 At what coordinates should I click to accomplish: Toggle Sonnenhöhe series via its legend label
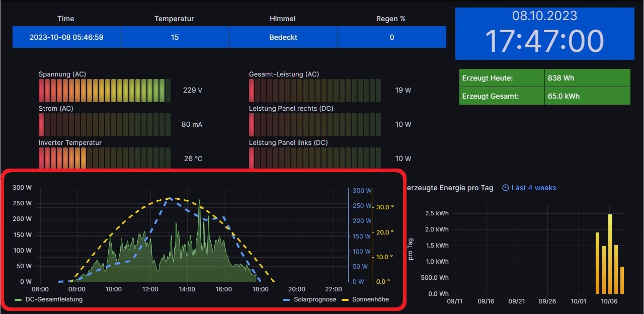(370, 299)
